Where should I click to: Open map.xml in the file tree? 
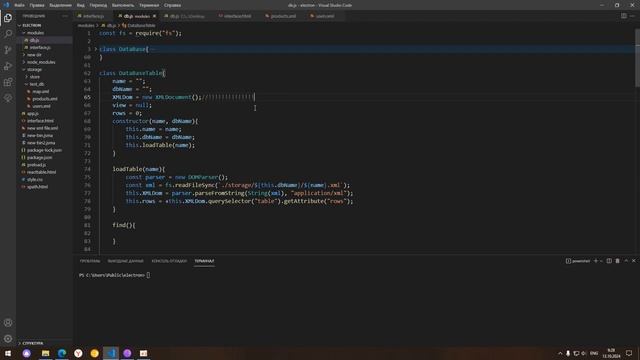click(40, 91)
